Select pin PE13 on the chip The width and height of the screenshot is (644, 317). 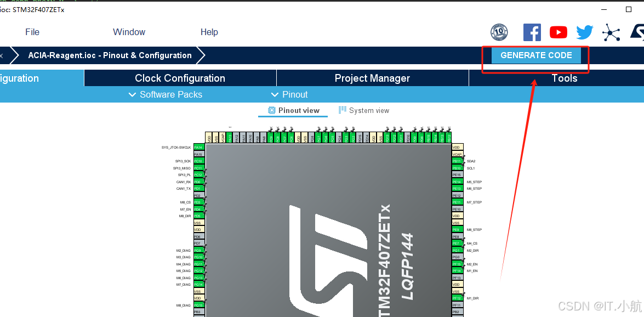click(458, 188)
